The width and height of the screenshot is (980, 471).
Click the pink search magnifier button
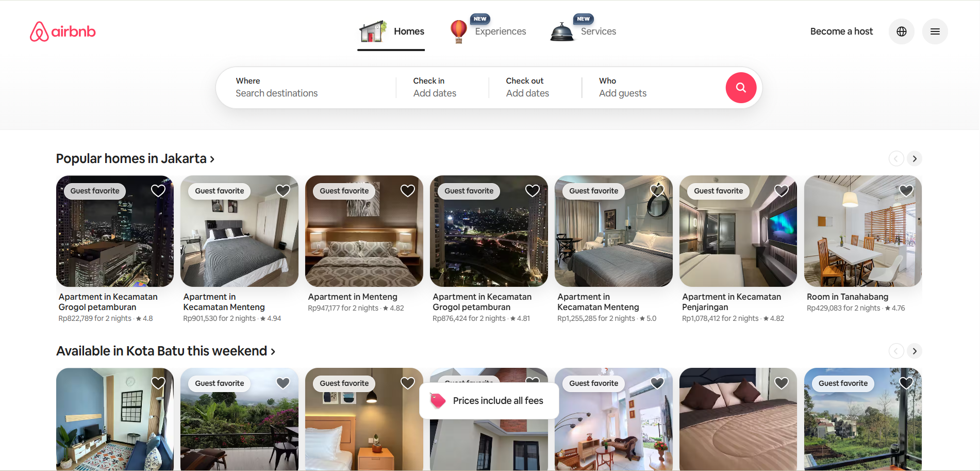point(741,88)
